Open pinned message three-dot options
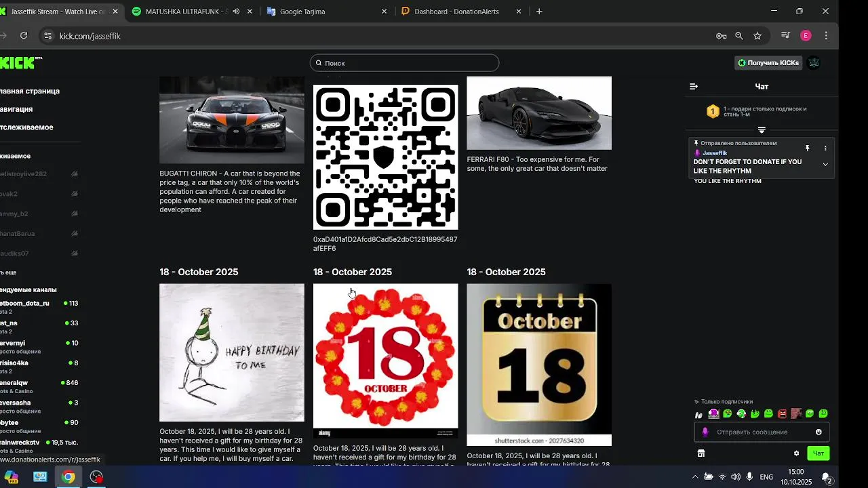 point(825,148)
